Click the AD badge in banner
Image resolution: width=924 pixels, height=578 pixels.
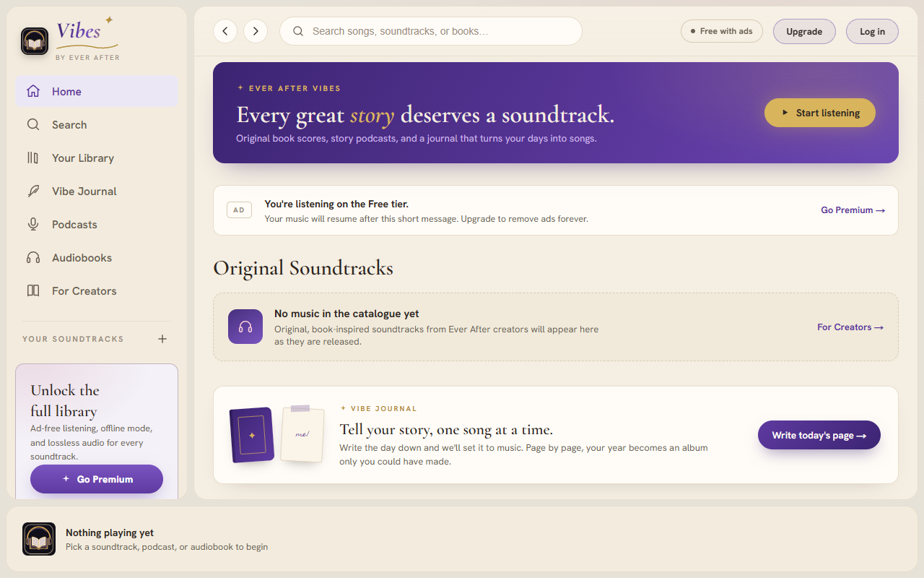click(239, 210)
